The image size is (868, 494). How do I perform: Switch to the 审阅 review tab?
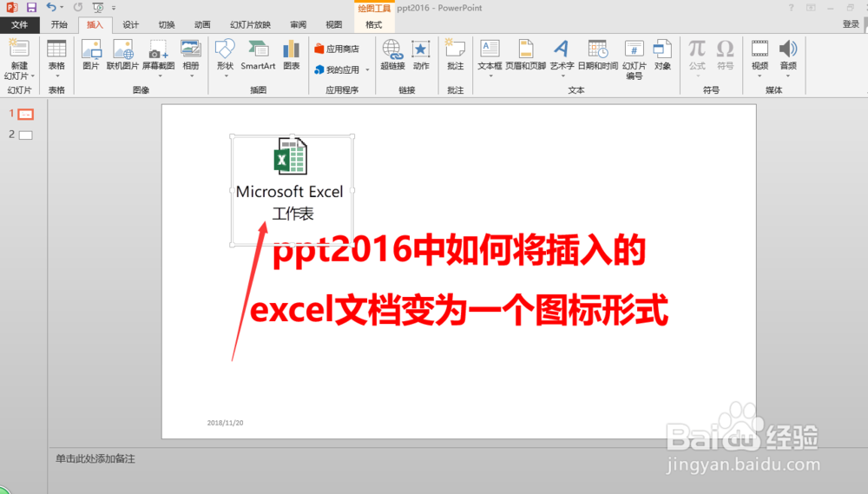[298, 24]
